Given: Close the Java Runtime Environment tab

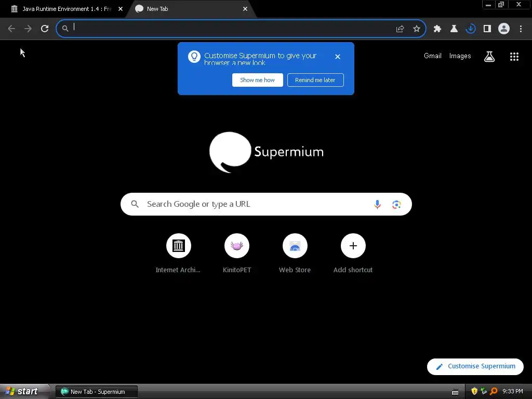Looking at the screenshot, I should [x=121, y=9].
